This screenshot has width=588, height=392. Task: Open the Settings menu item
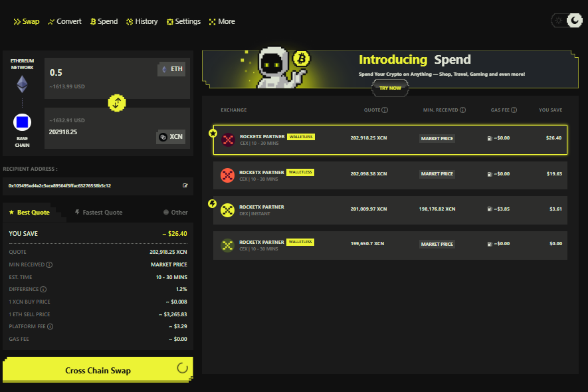point(183,21)
